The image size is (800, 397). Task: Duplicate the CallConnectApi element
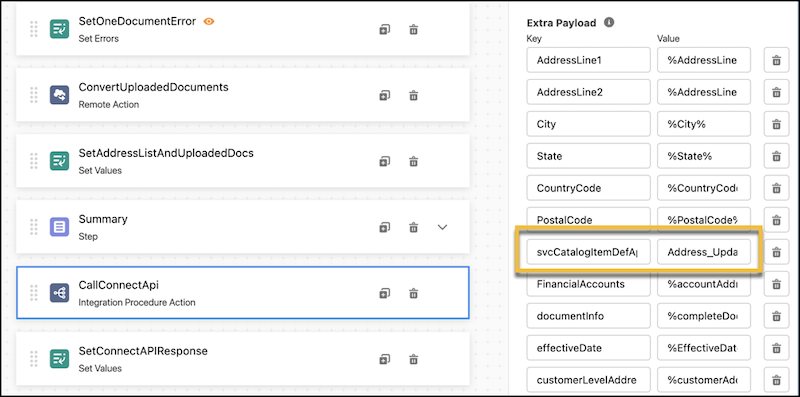click(x=385, y=293)
